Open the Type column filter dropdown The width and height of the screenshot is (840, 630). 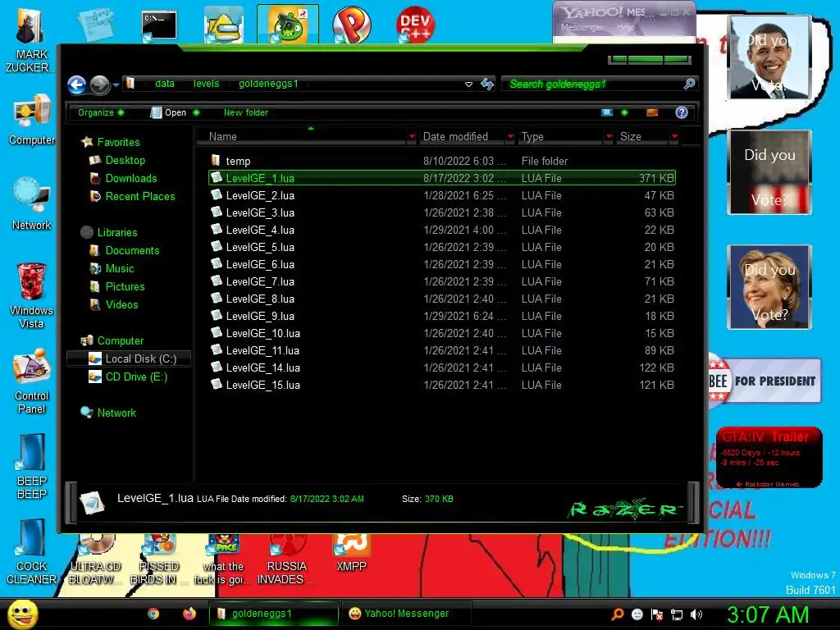609,137
